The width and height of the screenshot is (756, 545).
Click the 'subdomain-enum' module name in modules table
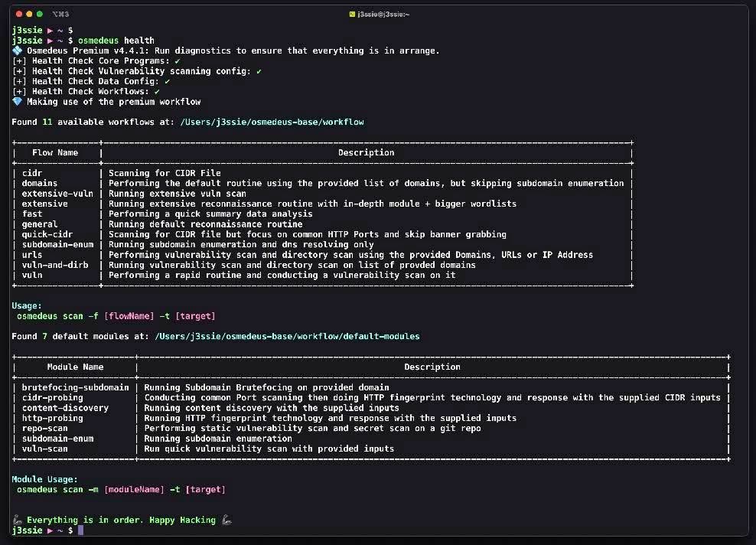pos(57,439)
